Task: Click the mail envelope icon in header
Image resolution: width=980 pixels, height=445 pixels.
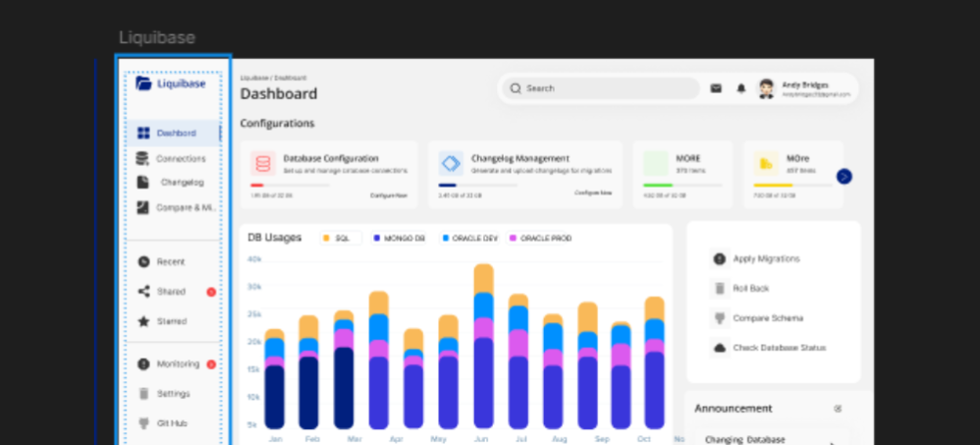Action: click(x=716, y=88)
